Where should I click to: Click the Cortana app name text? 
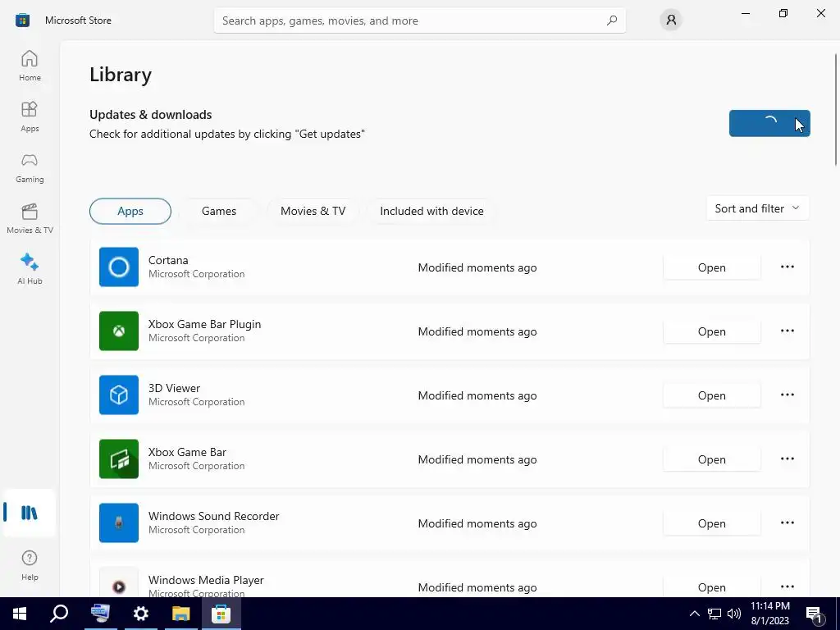click(168, 260)
